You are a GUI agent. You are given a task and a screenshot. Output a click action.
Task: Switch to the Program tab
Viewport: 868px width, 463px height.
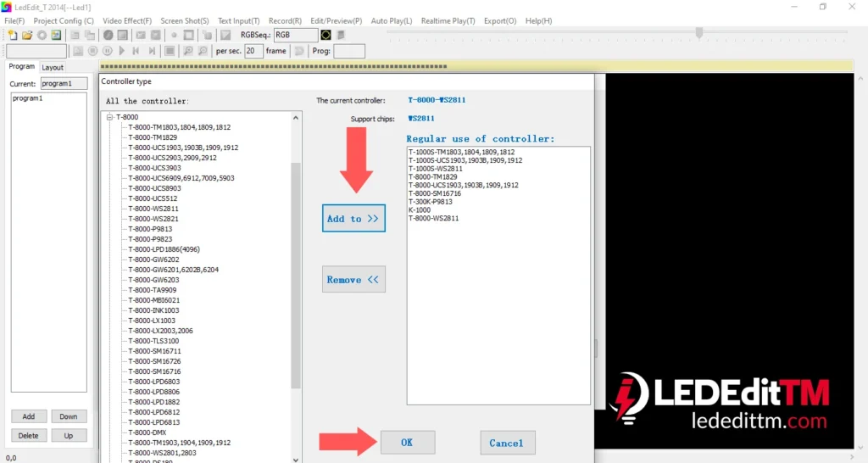click(x=21, y=66)
